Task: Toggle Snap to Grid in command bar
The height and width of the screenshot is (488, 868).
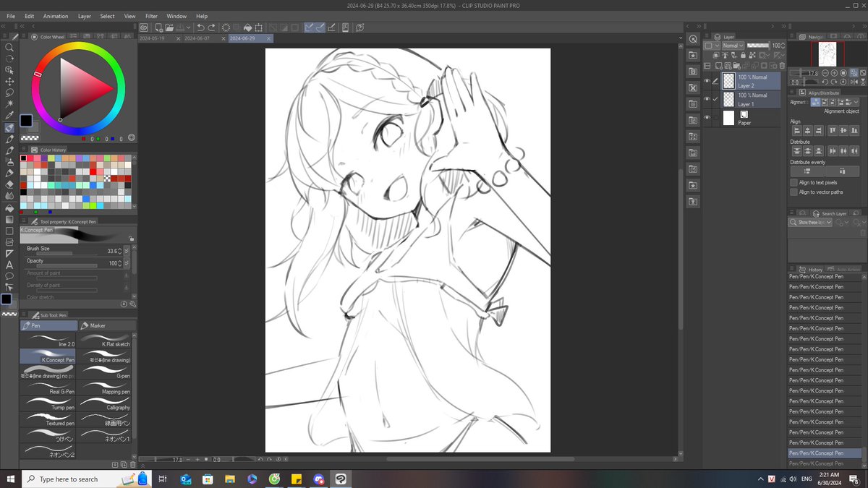Action: [x=331, y=27]
